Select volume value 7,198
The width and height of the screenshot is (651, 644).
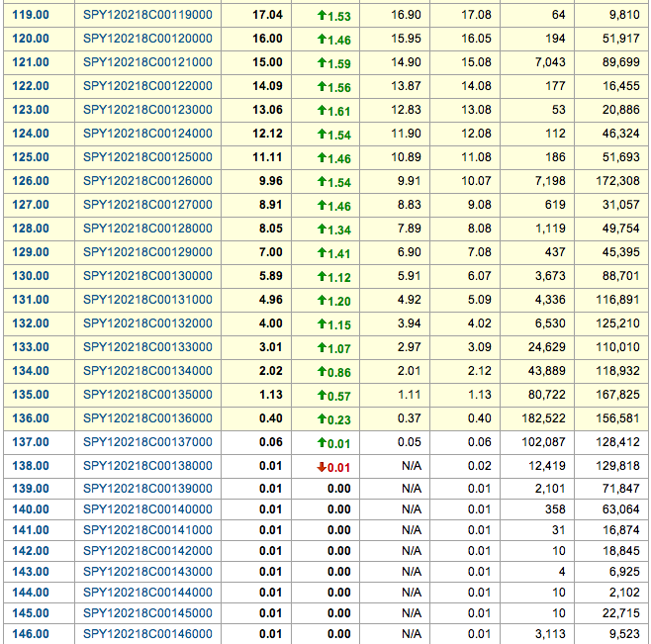[x=550, y=181]
